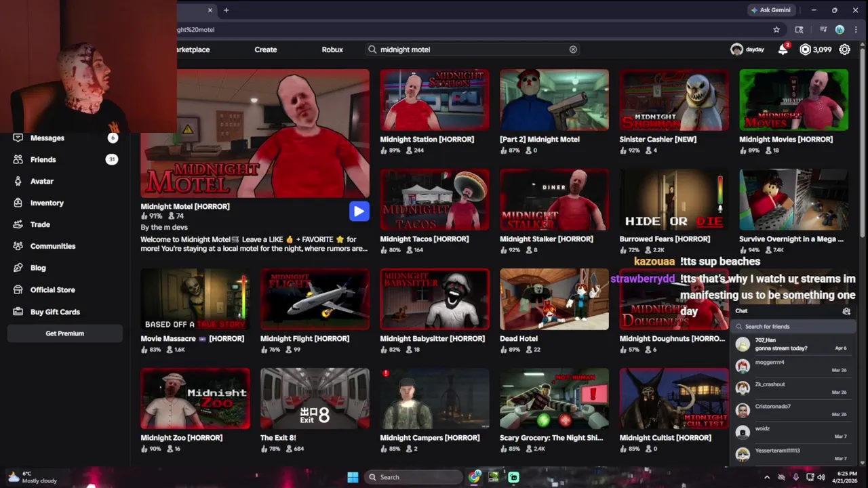Open chat with 707_Han
Screen dimensions: 868x488
791,344
